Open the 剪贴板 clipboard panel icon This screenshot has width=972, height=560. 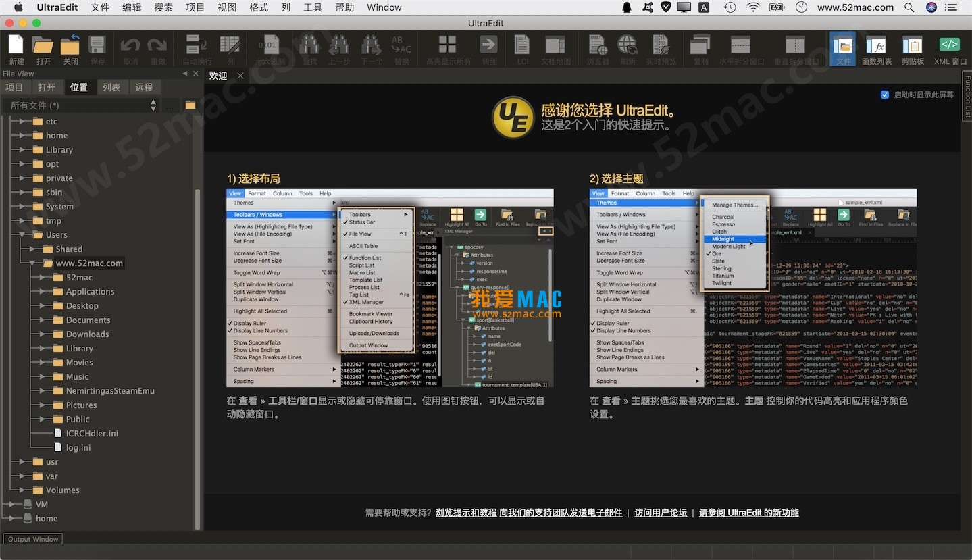click(913, 45)
